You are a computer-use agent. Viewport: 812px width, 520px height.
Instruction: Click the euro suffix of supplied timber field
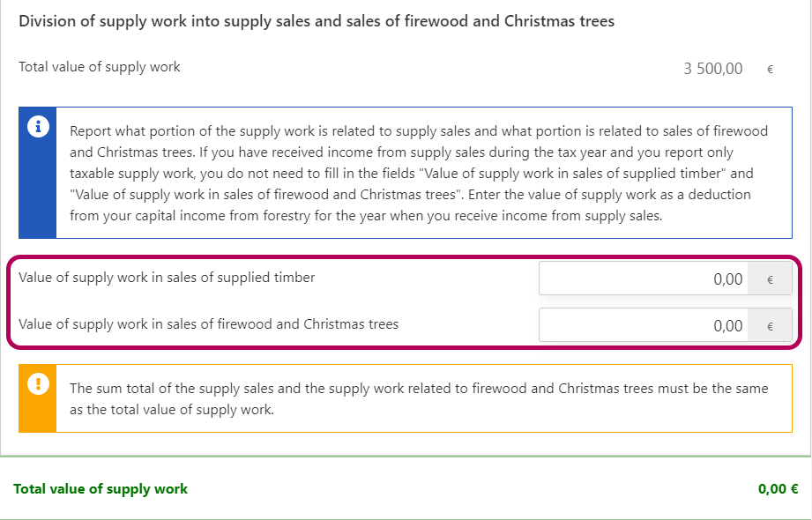(770, 279)
